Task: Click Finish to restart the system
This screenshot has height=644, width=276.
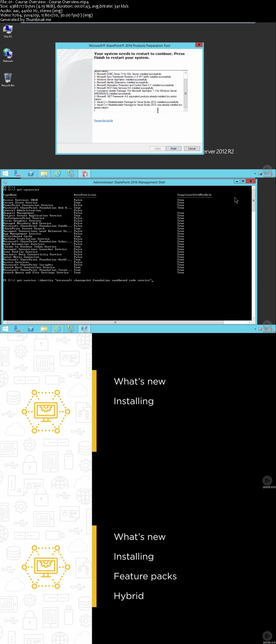Action: pos(174,149)
